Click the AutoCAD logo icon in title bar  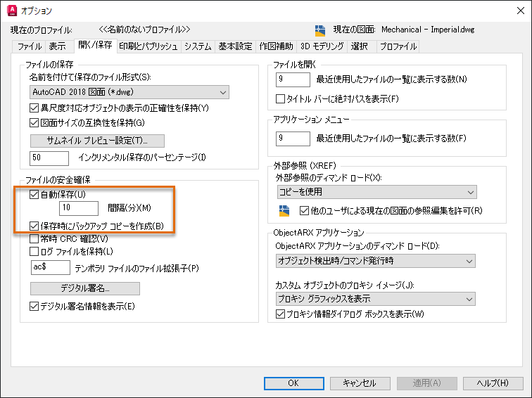12,11
